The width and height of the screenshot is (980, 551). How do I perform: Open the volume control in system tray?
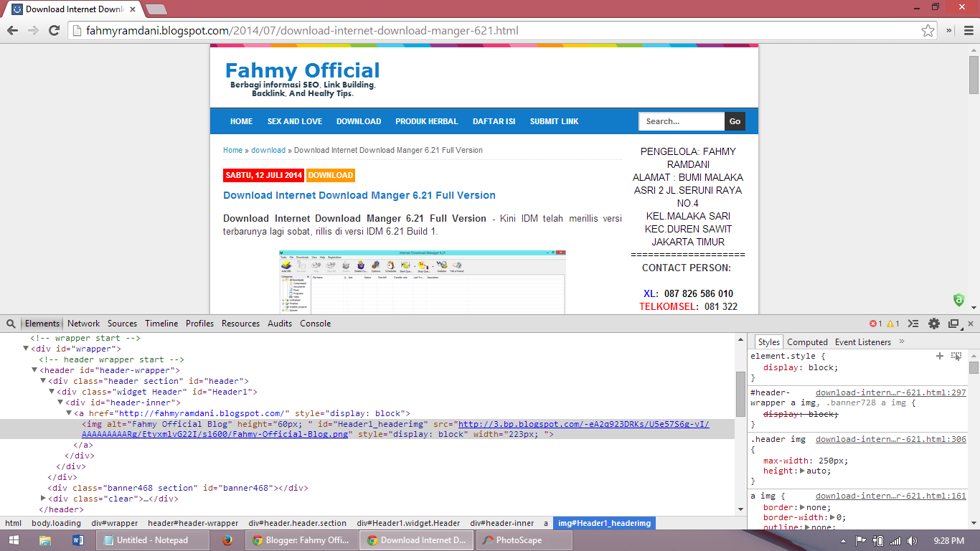[913, 540]
